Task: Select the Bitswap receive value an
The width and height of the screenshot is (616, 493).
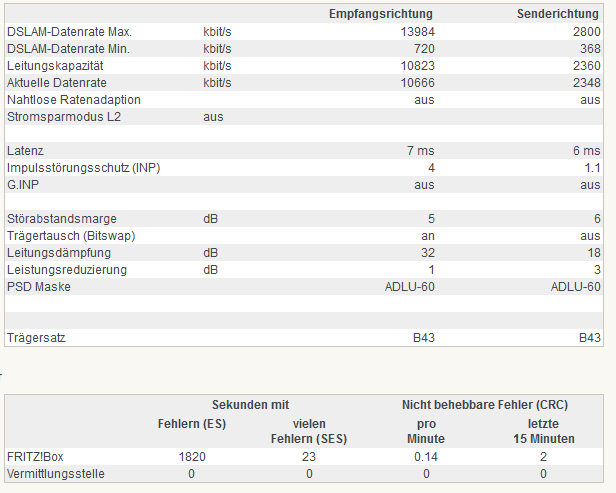Action: tap(427, 236)
